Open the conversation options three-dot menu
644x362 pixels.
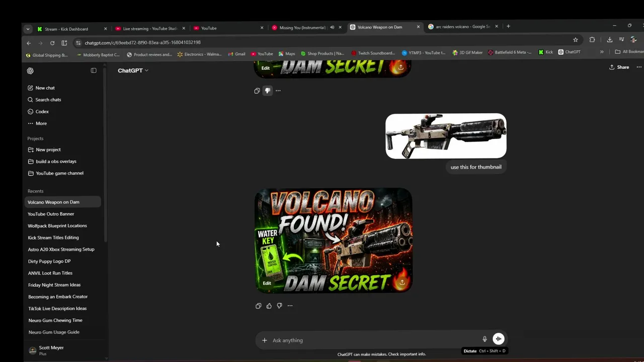point(639,67)
